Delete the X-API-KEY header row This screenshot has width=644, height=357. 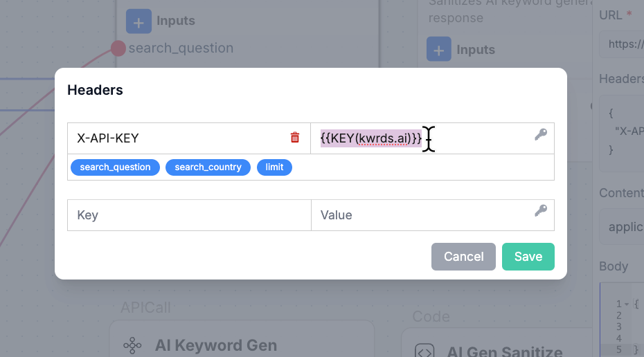[x=295, y=138]
